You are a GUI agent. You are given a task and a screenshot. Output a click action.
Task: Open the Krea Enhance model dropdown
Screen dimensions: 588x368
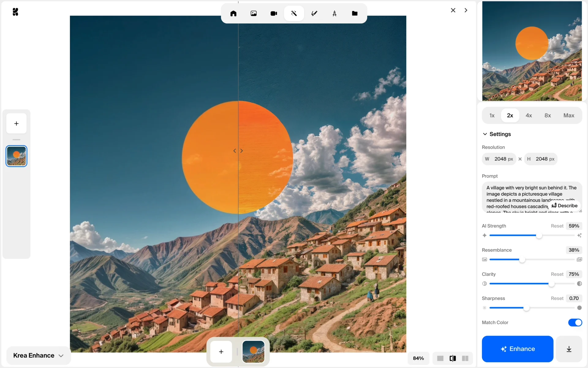38,355
